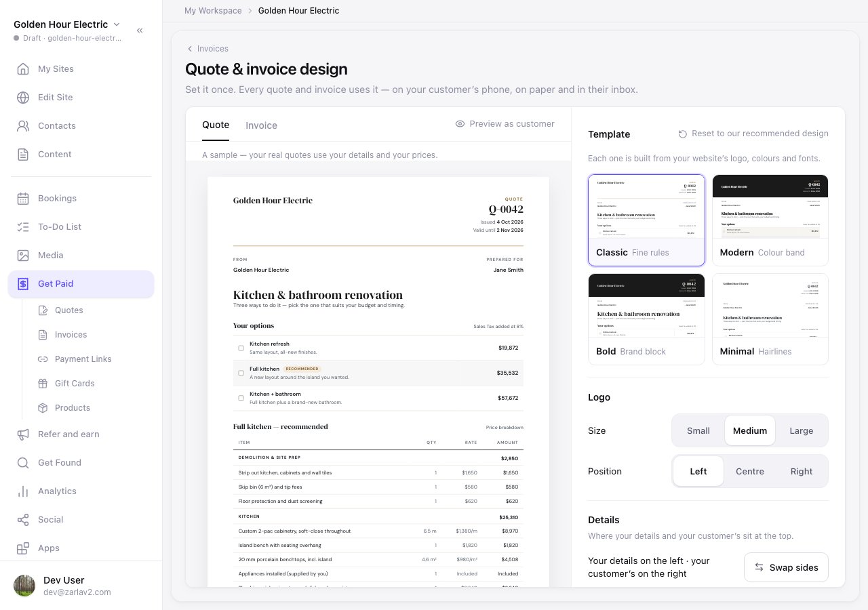Click the Swap sides button
Screen dimensions: 868x610
786,567
